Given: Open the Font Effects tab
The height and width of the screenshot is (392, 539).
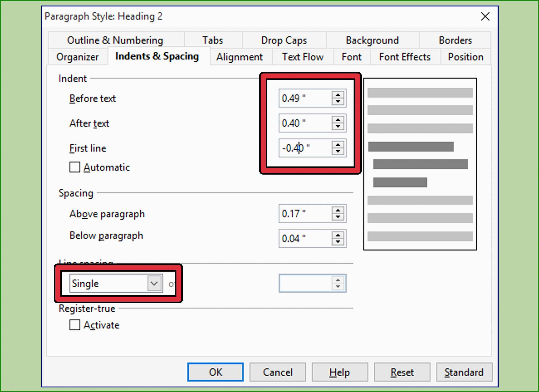Looking at the screenshot, I should coord(404,57).
